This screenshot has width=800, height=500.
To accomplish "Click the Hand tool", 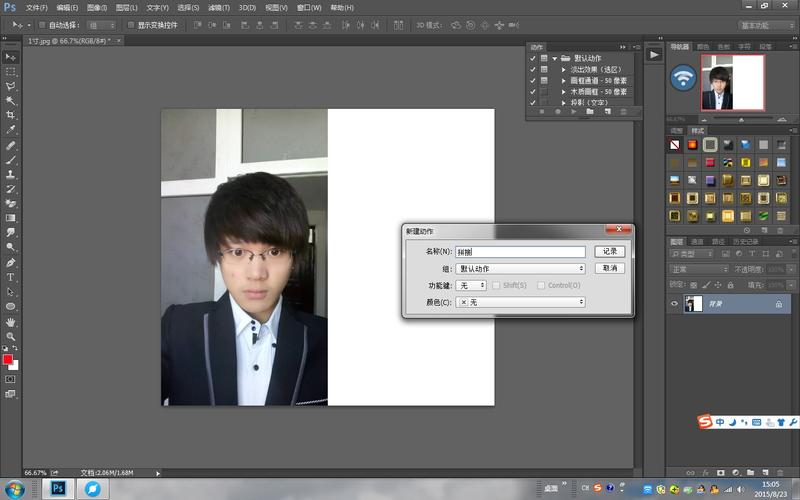I will click(x=11, y=322).
